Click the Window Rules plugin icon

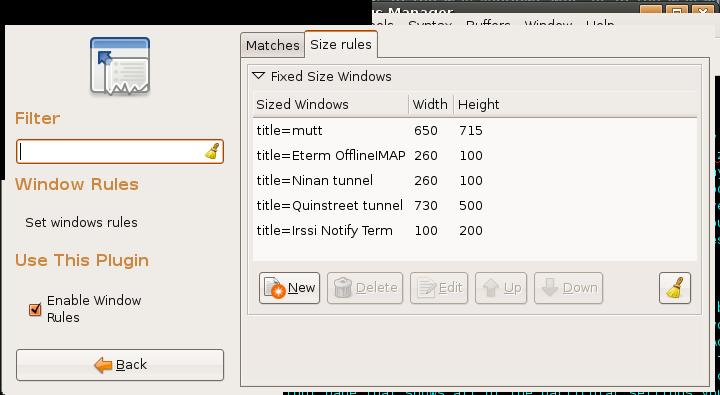[x=120, y=66]
